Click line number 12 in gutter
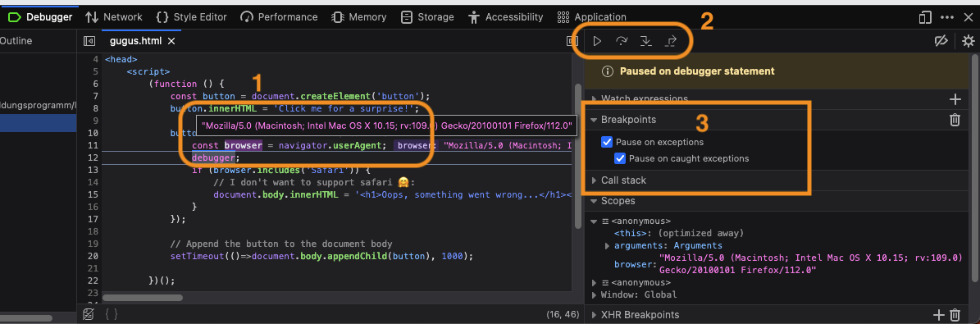Viewport: 980px width, 324px height. coord(93,157)
